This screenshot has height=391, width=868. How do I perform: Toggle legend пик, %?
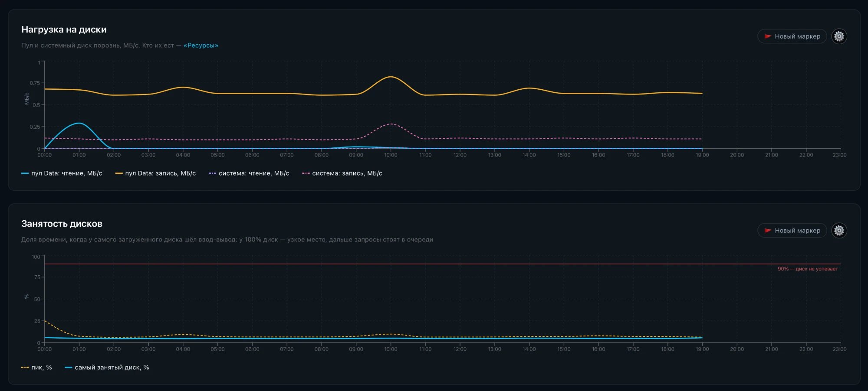(36, 368)
